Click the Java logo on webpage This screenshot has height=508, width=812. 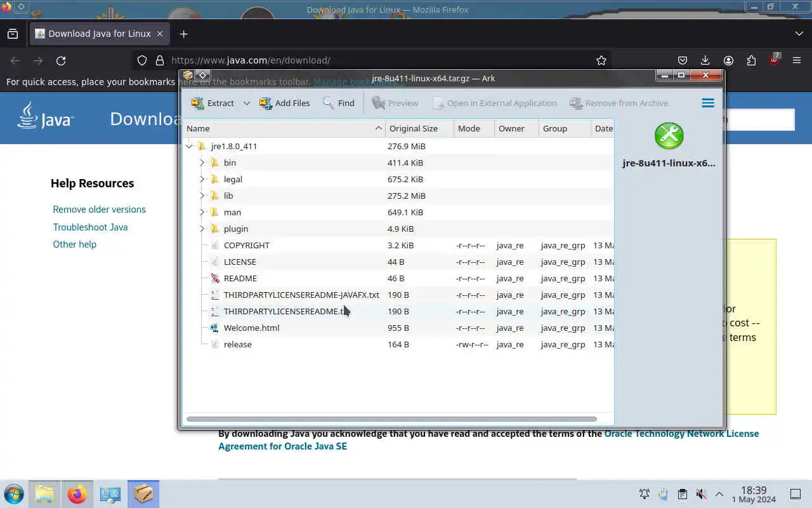click(x=45, y=116)
